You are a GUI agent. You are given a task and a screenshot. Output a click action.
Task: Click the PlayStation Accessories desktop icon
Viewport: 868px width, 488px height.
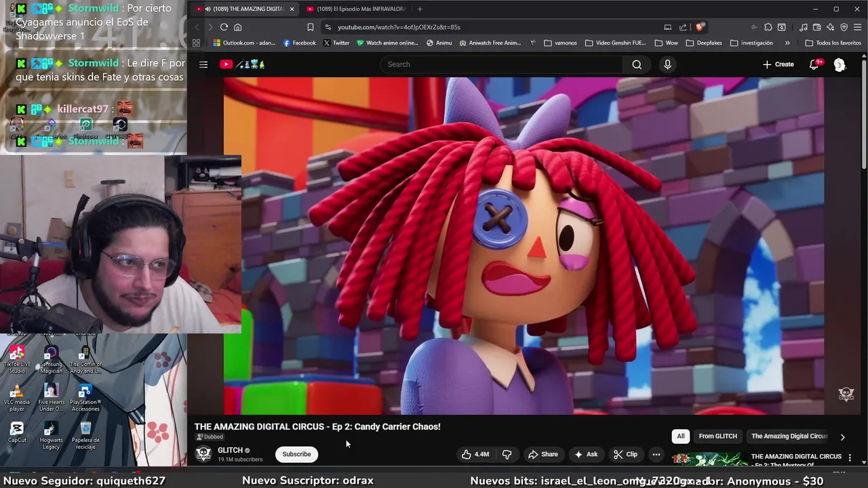click(x=85, y=398)
